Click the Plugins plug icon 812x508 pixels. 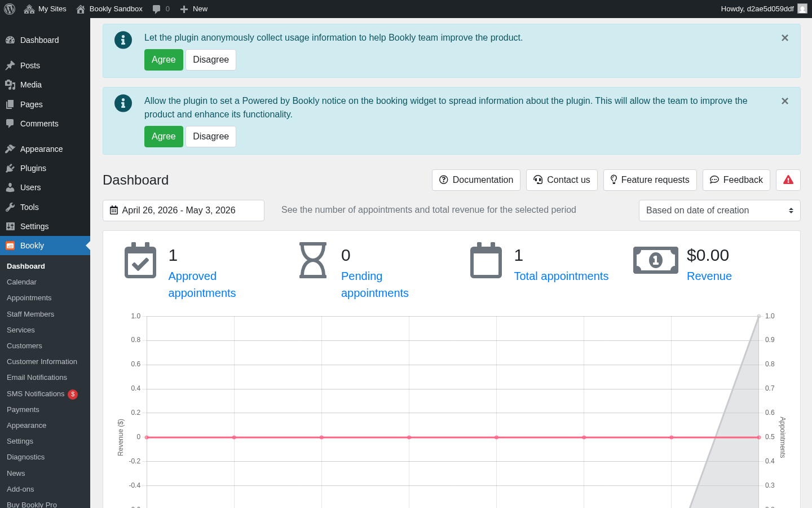point(10,168)
